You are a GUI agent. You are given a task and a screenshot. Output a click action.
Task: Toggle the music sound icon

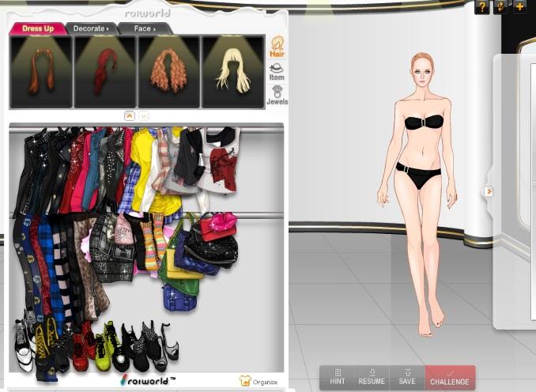pos(500,7)
